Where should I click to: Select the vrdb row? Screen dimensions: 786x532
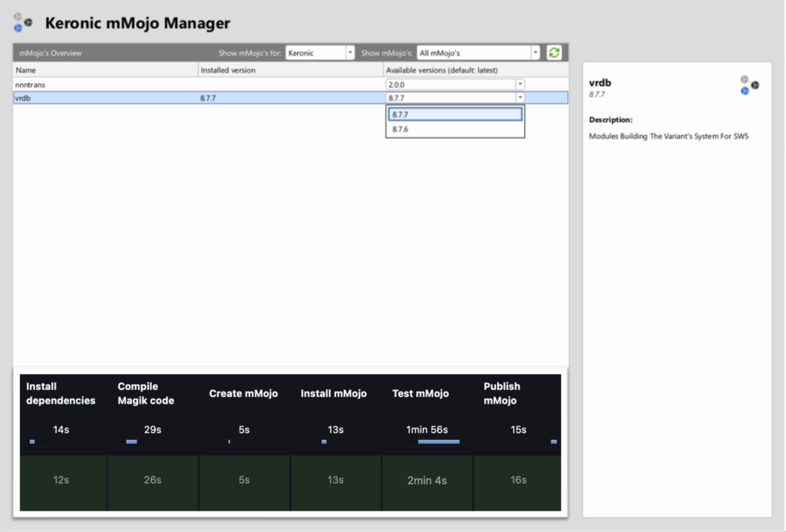pyautogui.click(x=291, y=97)
